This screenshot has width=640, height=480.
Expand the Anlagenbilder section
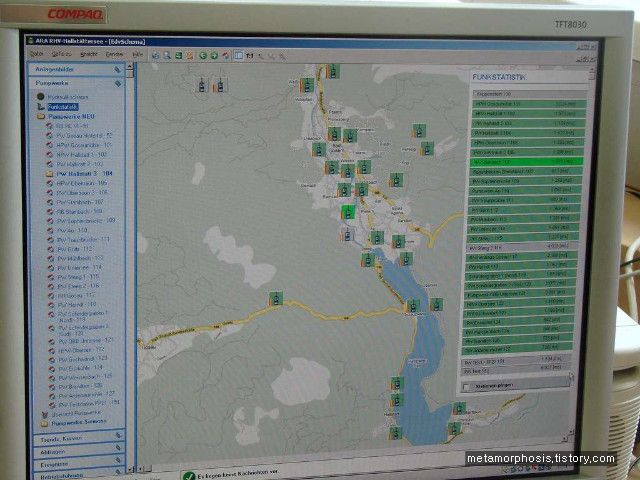pos(76,69)
